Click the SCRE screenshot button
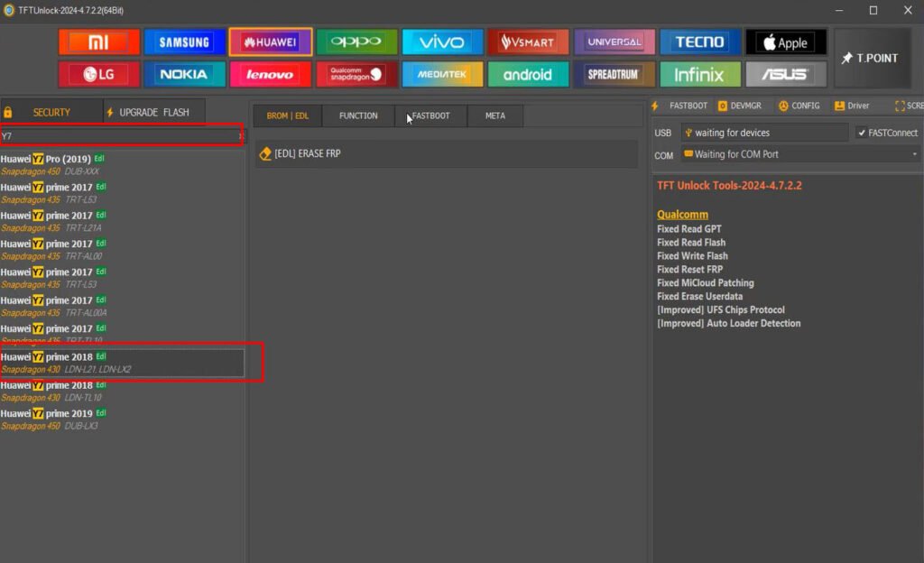924x563 pixels. 910,106
